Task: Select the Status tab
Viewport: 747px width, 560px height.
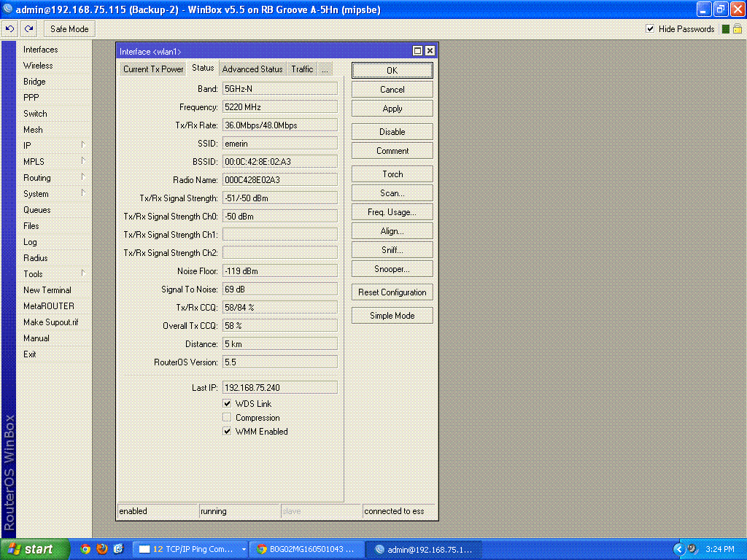Action: click(x=203, y=68)
